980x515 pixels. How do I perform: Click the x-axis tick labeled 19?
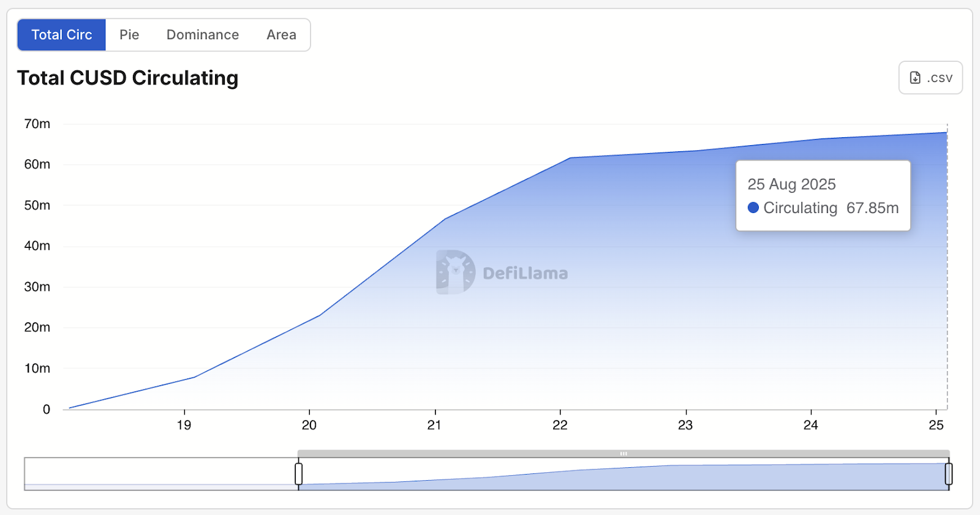184,425
